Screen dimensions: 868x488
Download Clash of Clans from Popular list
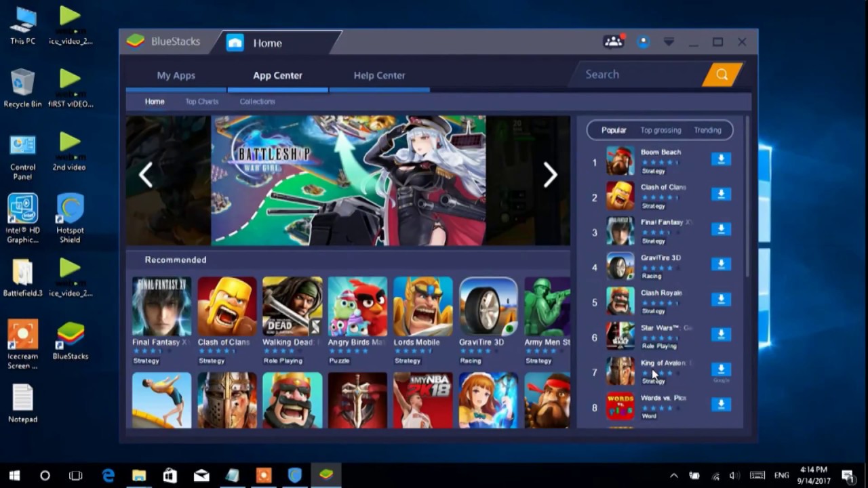[x=721, y=194]
